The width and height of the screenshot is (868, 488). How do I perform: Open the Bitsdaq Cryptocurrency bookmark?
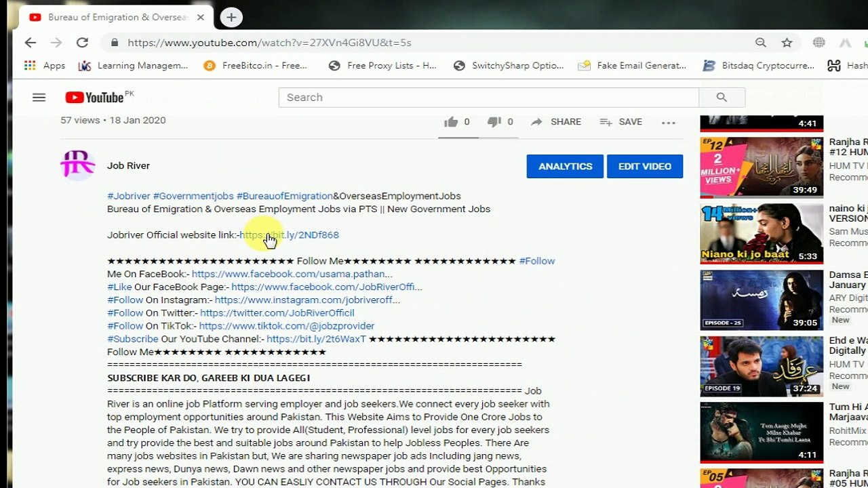pos(759,66)
